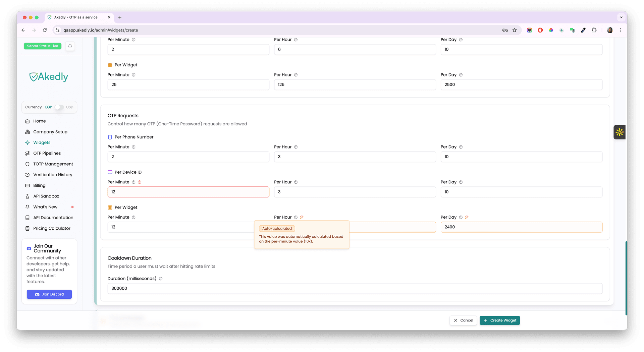Viewport: 644px width, 352px height.
Task: Select Widgets in the sidebar
Action: coord(42,142)
